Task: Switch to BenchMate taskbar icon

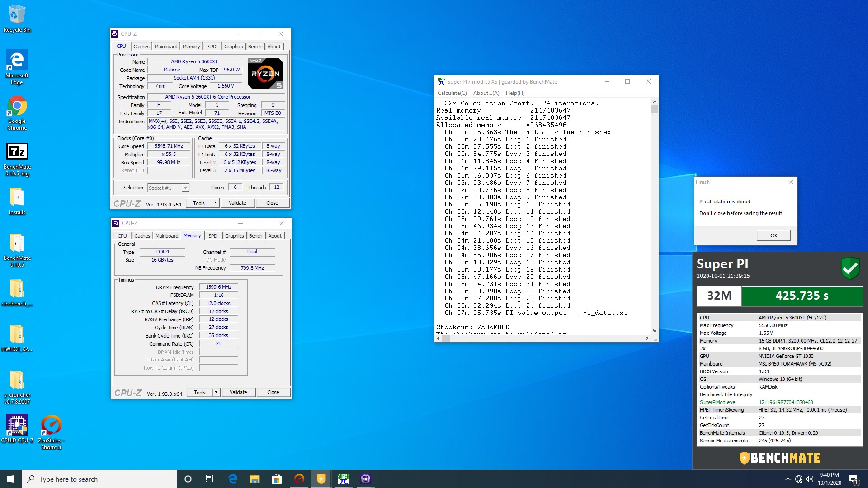Action: click(321, 479)
